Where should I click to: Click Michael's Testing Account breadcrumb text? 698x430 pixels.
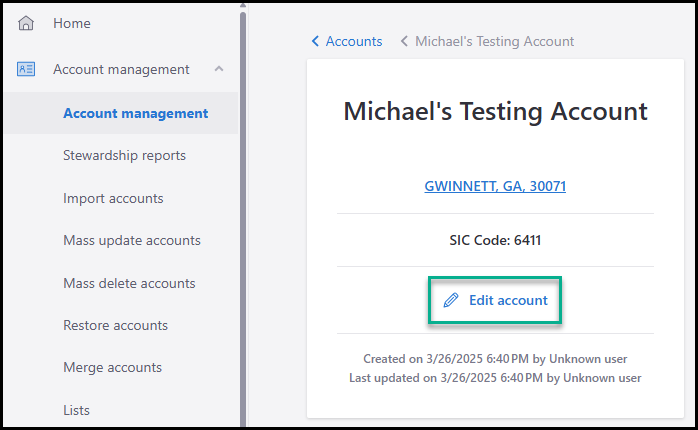[495, 41]
